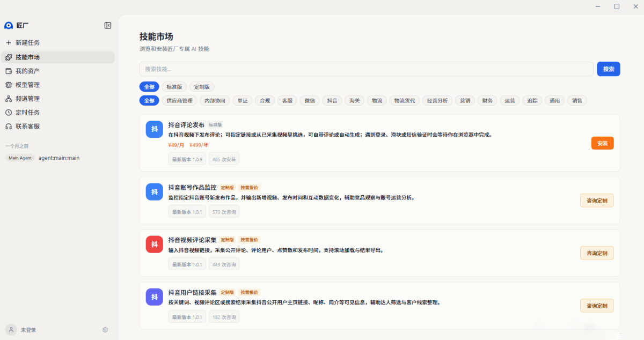Click the 485 次安装 tag

(224, 159)
